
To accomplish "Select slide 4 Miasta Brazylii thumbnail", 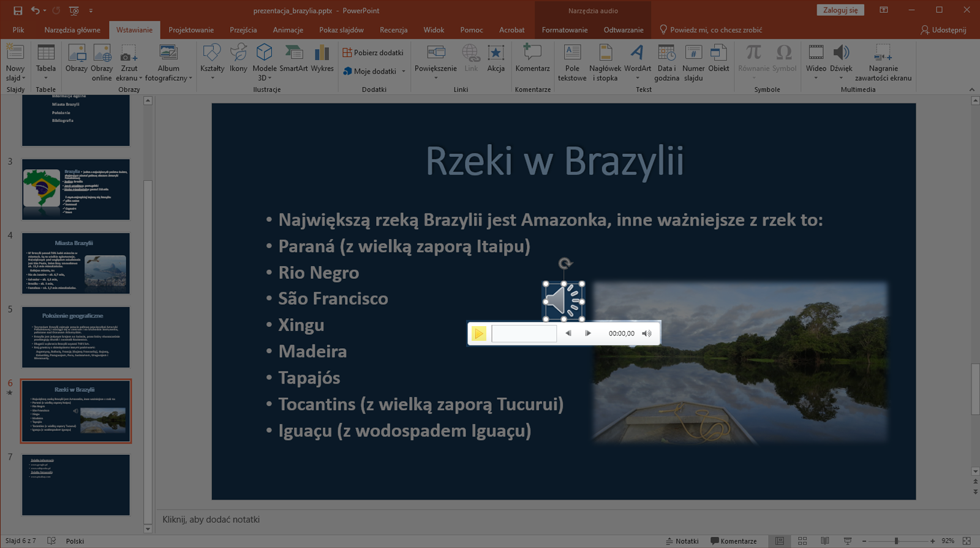I will pos(76,263).
